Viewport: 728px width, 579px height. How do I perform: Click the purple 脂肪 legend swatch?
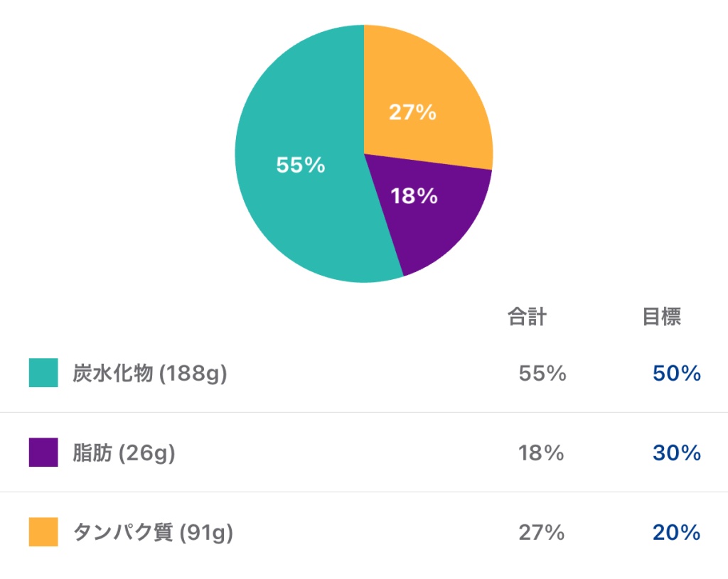click(x=43, y=453)
